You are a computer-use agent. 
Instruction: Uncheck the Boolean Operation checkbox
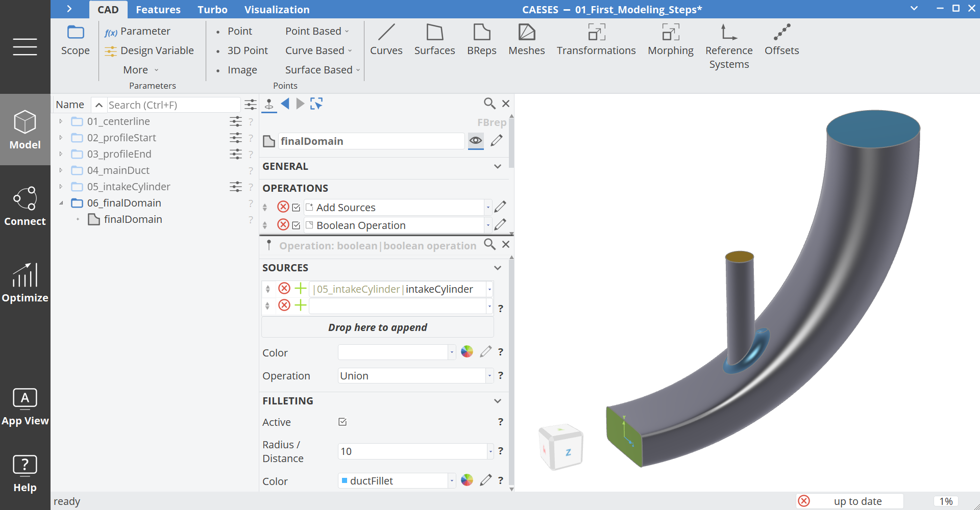click(x=296, y=225)
